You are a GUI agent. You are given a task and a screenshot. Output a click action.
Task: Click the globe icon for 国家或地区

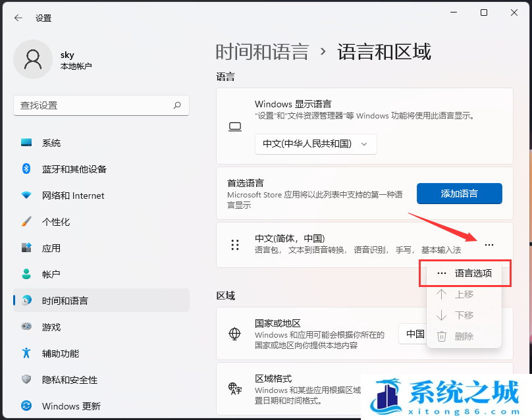[234, 334]
